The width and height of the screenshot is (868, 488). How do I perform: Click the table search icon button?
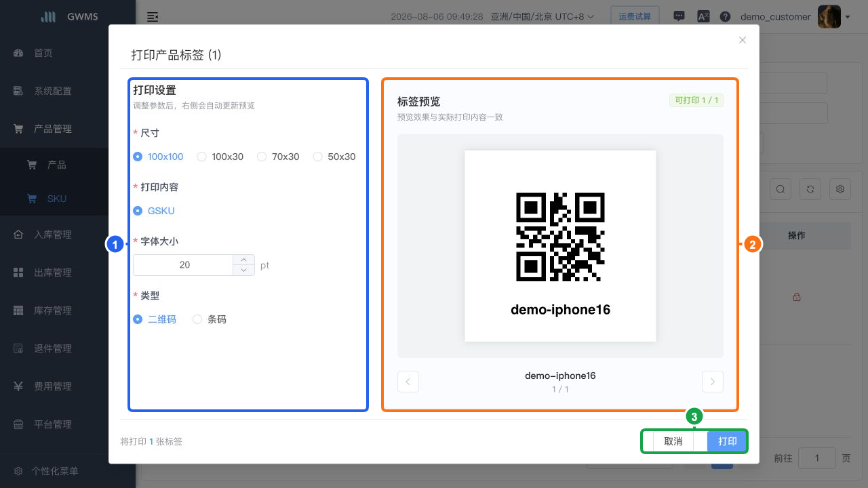point(781,189)
